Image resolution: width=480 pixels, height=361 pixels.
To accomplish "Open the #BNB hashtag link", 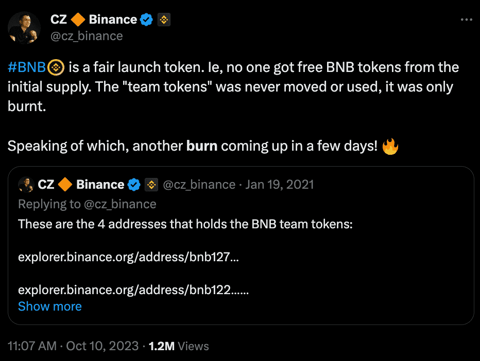I will pos(27,67).
